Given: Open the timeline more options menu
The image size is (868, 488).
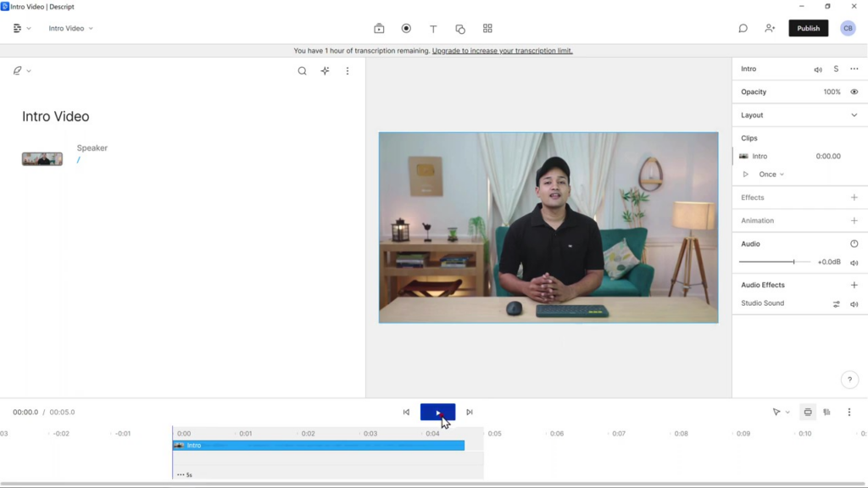Looking at the screenshot, I should click(x=849, y=413).
